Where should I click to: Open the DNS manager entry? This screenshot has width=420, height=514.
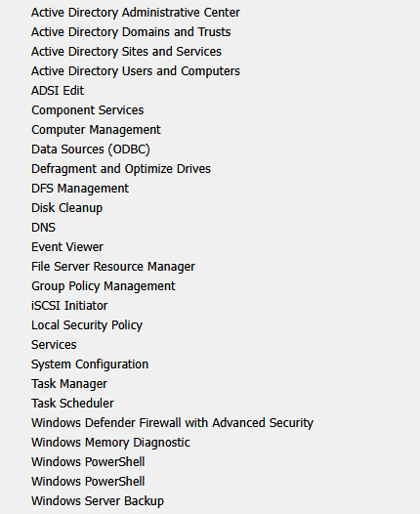tap(43, 228)
